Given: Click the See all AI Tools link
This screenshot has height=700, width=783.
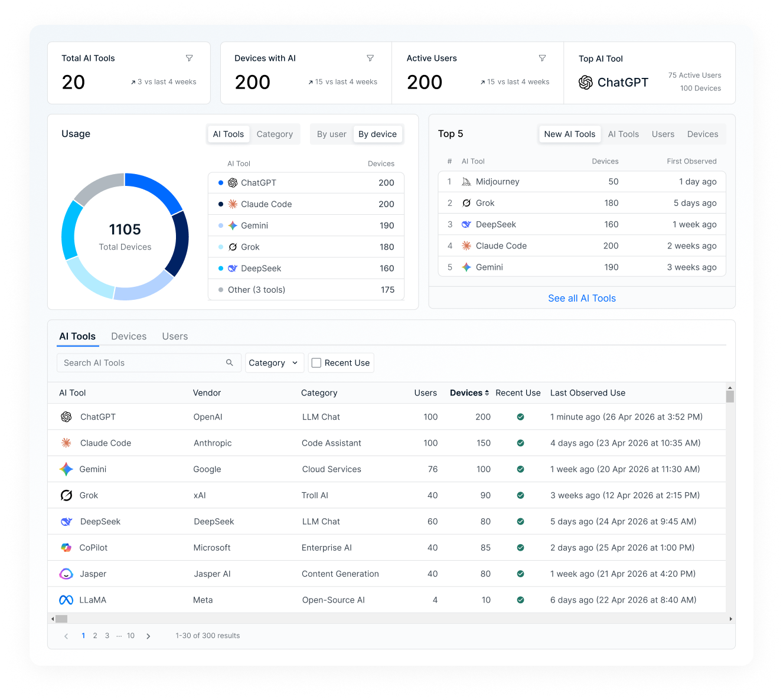Looking at the screenshot, I should click(582, 298).
